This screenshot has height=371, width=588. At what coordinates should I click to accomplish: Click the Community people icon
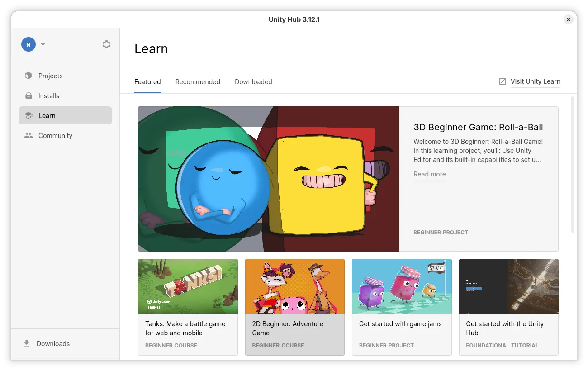[x=28, y=136]
